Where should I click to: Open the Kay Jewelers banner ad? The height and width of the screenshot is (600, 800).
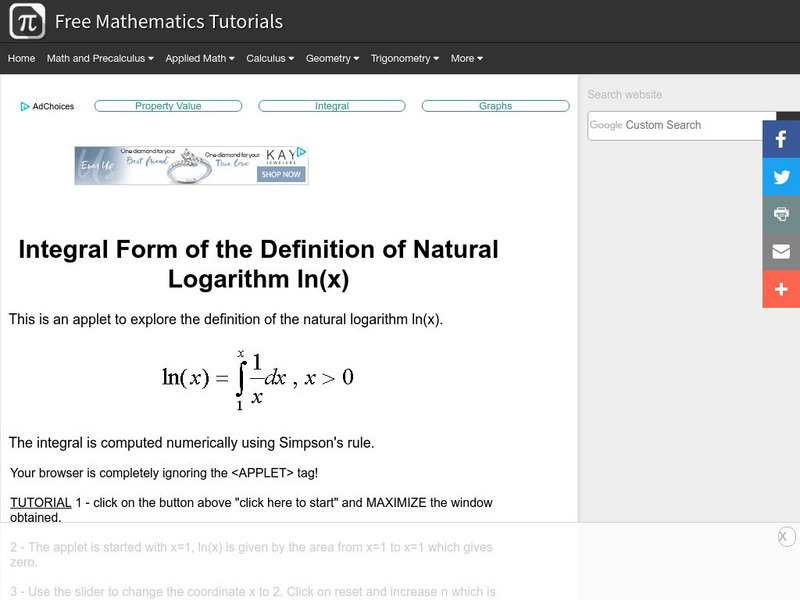[191, 166]
